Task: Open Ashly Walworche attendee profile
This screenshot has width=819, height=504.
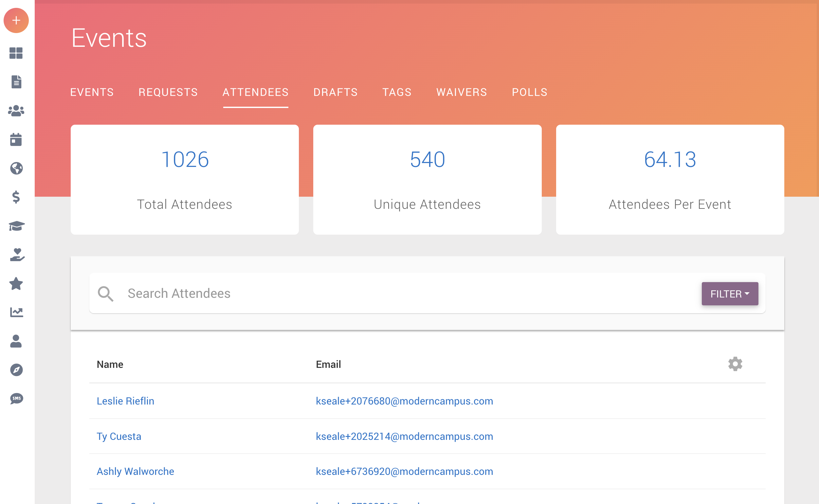Action: (x=135, y=471)
